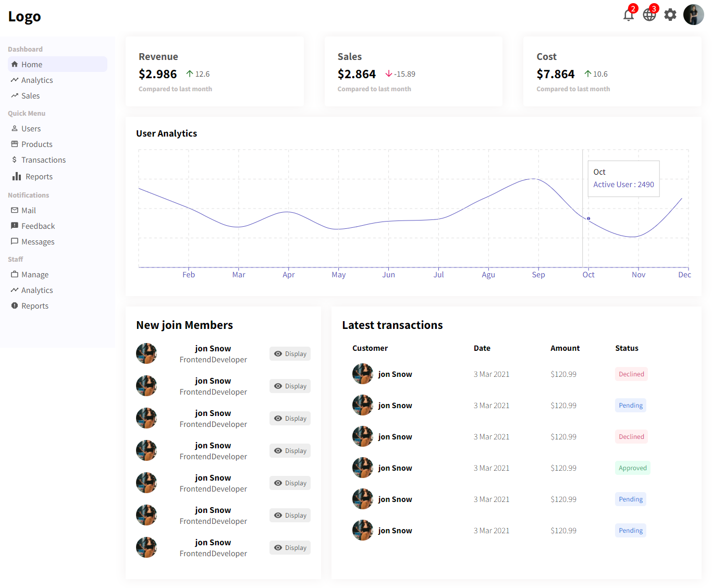Toggle Display for the last member in the list
This screenshot has width=712, height=588.
pos(290,547)
